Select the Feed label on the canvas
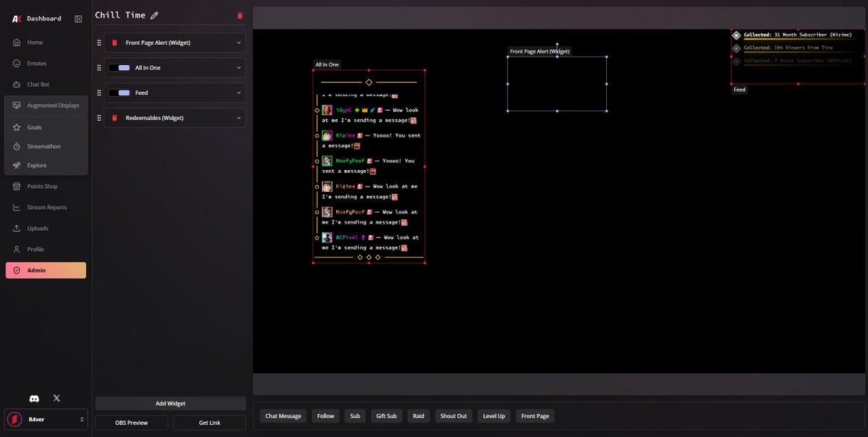The image size is (868, 437). coord(739,90)
